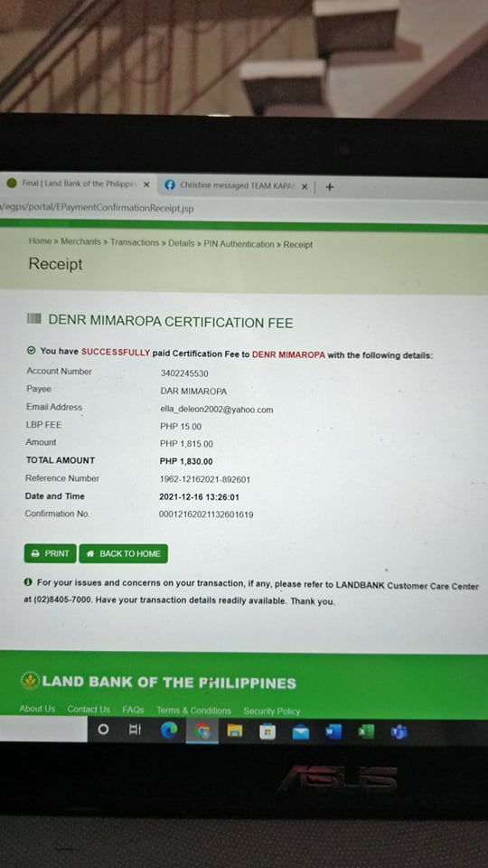Switch to the Land Bank Final tab
The width and height of the screenshot is (488, 868).
pos(78,184)
